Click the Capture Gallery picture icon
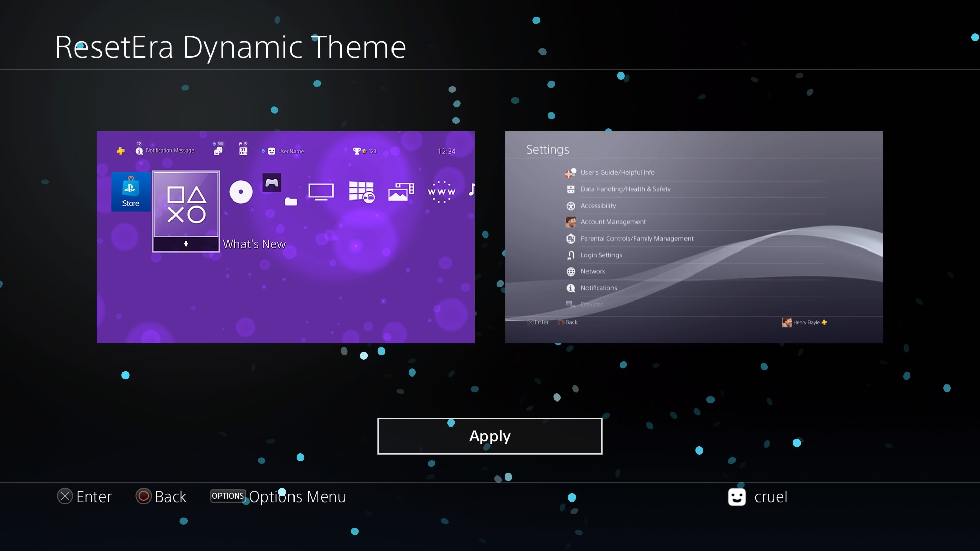Image resolution: width=980 pixels, height=551 pixels. (x=401, y=192)
